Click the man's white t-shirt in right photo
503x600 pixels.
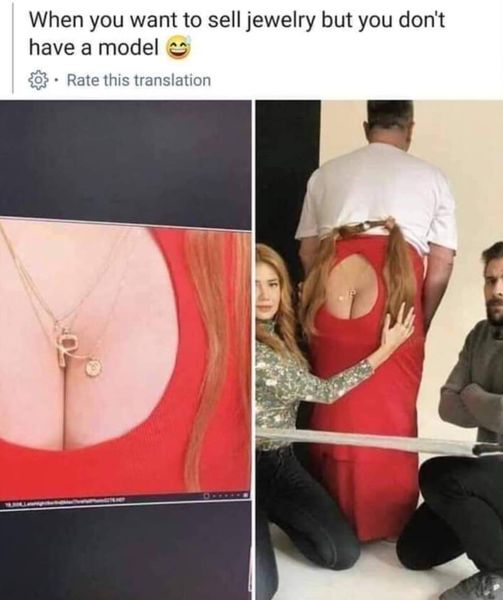[379, 193]
